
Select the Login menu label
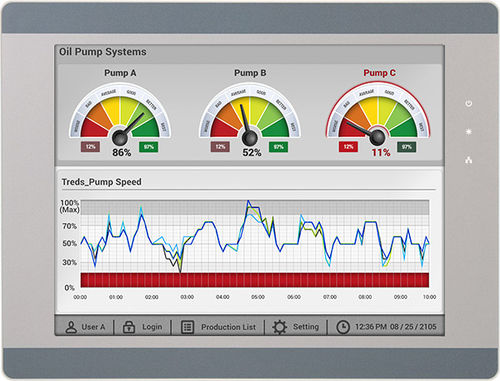[x=152, y=327]
